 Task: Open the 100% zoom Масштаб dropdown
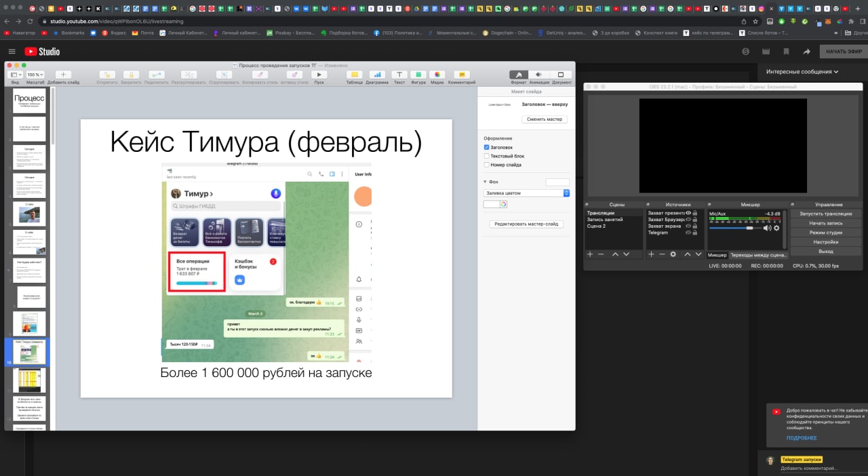coord(35,75)
